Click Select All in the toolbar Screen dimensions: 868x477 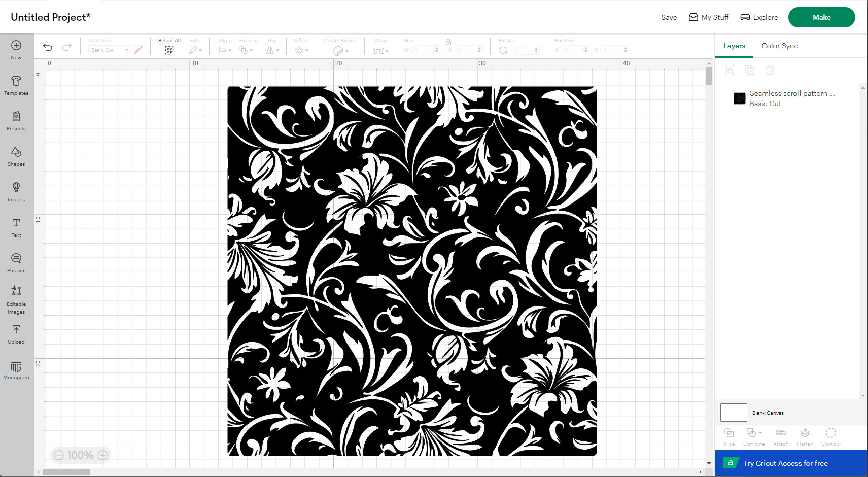pyautogui.click(x=169, y=45)
